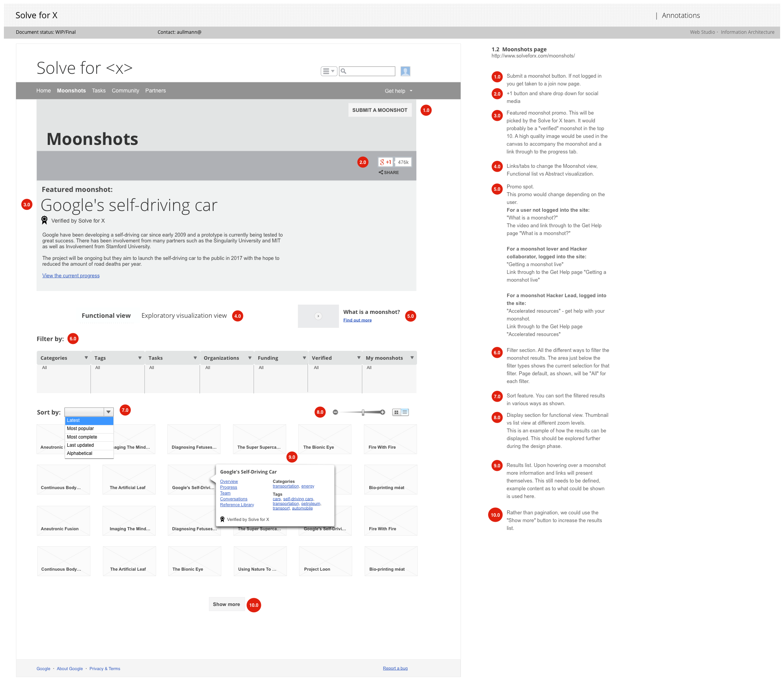The image size is (784, 681).
Task: Open the Community nav item
Action: (x=125, y=91)
